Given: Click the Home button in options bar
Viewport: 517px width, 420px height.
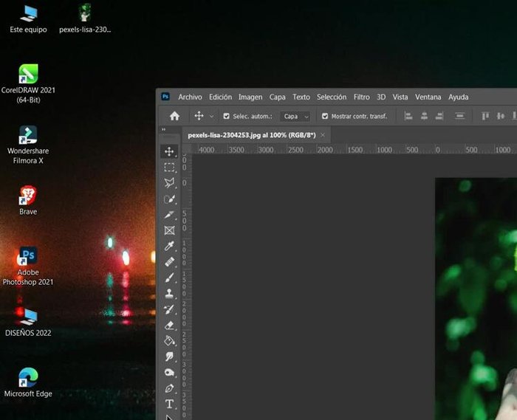Looking at the screenshot, I should pos(174,116).
